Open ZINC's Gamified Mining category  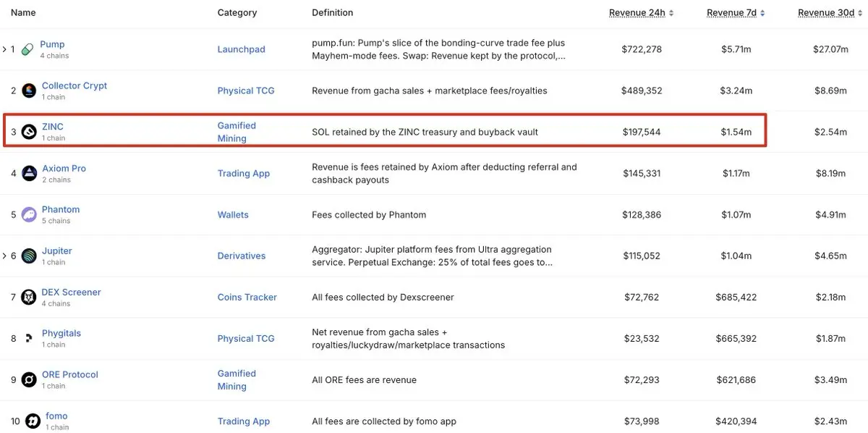click(237, 132)
